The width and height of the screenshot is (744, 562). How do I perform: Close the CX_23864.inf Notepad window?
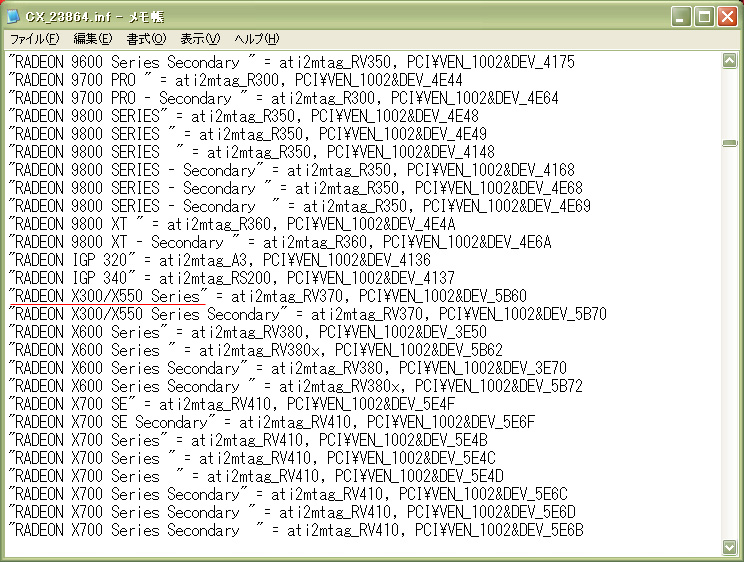[726, 16]
